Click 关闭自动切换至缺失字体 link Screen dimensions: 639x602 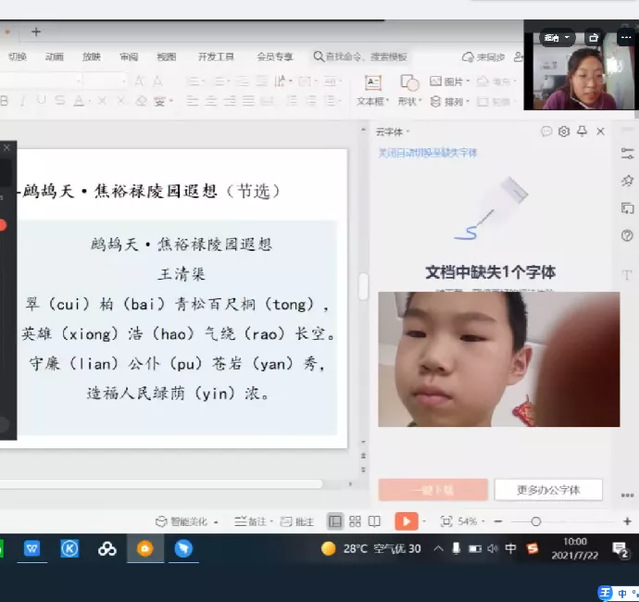(427, 153)
